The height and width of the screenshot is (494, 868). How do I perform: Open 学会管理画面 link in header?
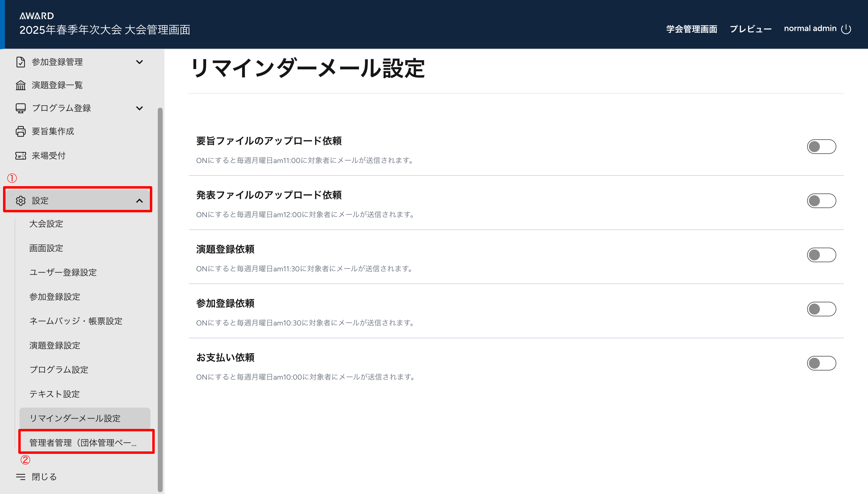pos(691,29)
